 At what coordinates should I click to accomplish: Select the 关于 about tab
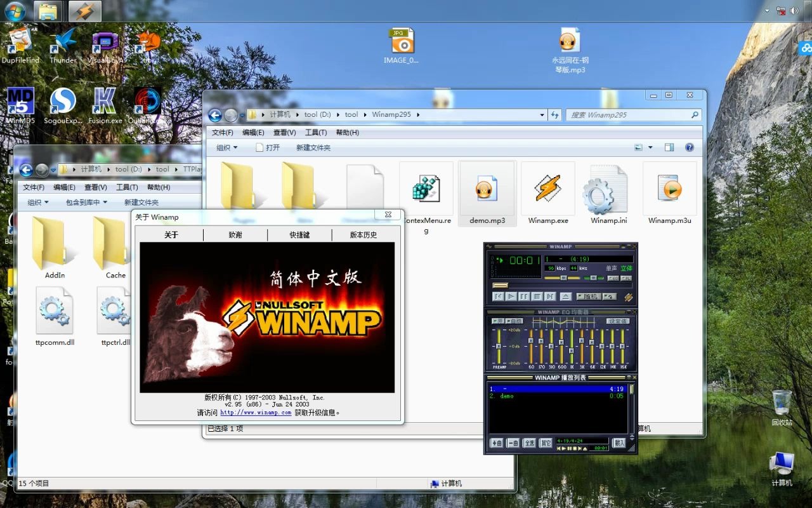click(x=171, y=235)
